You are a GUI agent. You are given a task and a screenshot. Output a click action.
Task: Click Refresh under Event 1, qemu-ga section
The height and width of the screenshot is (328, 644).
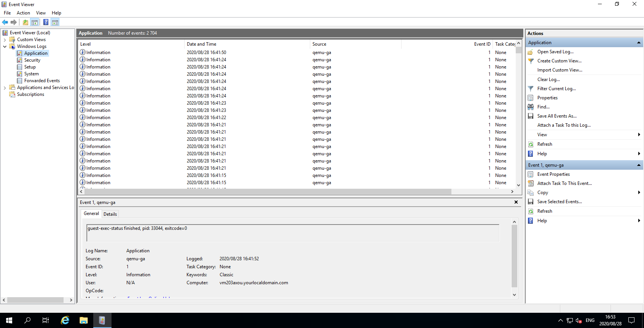[x=545, y=211]
